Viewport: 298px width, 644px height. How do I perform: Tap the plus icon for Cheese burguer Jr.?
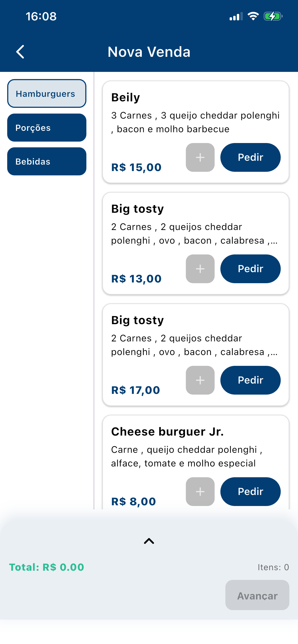[200, 492]
